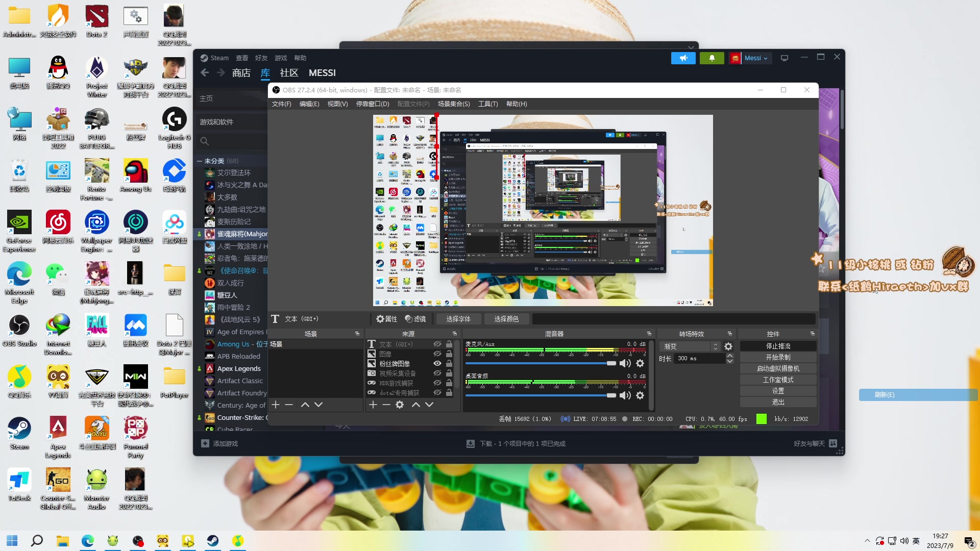Image resolution: width=980 pixels, height=551 pixels.
Task: Click the 开始录制 button
Action: (x=777, y=357)
